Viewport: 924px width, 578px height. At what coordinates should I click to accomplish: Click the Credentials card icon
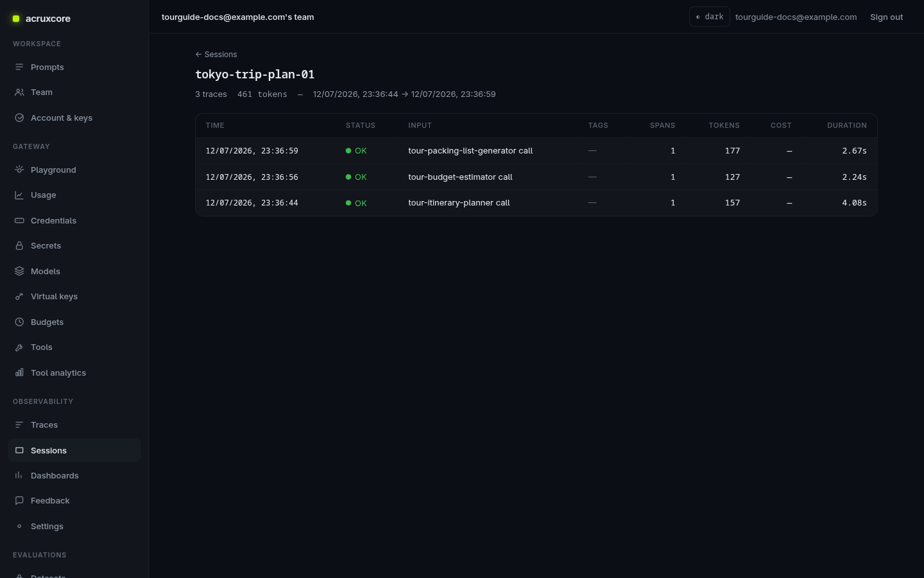19,221
